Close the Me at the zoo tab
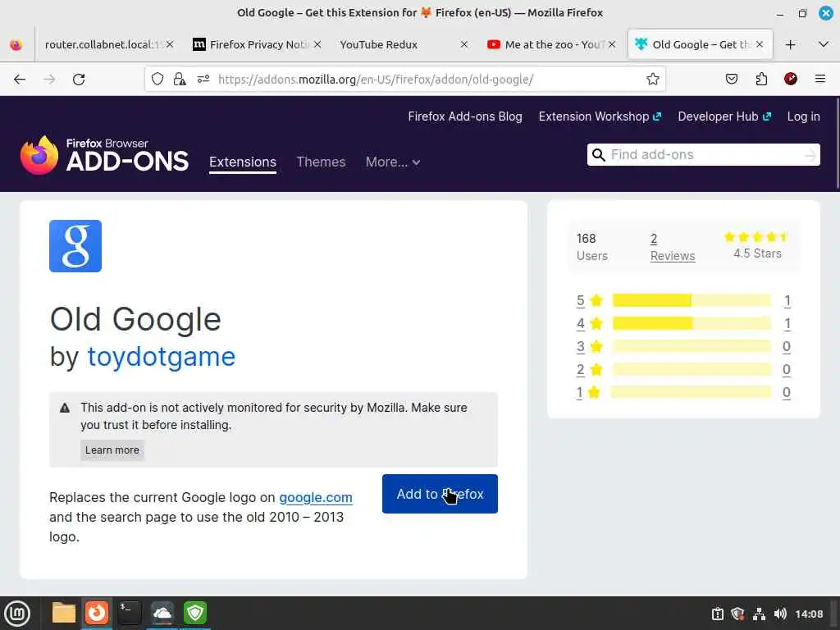The width and height of the screenshot is (840, 630). point(612,44)
